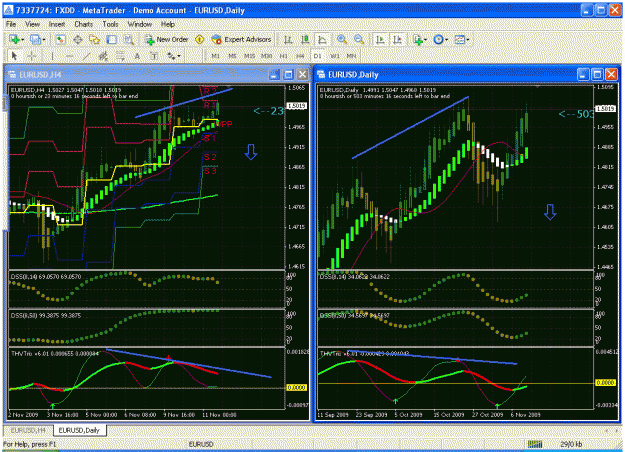Image resolution: width=625 pixels, height=452 pixels.
Task: Click the New Chart icon
Action: click(14, 39)
